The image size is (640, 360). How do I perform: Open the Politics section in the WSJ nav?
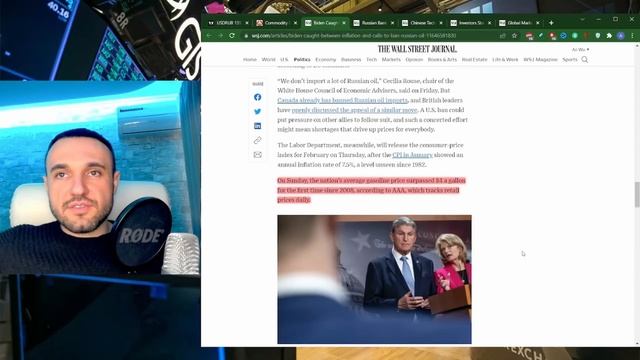pos(302,60)
